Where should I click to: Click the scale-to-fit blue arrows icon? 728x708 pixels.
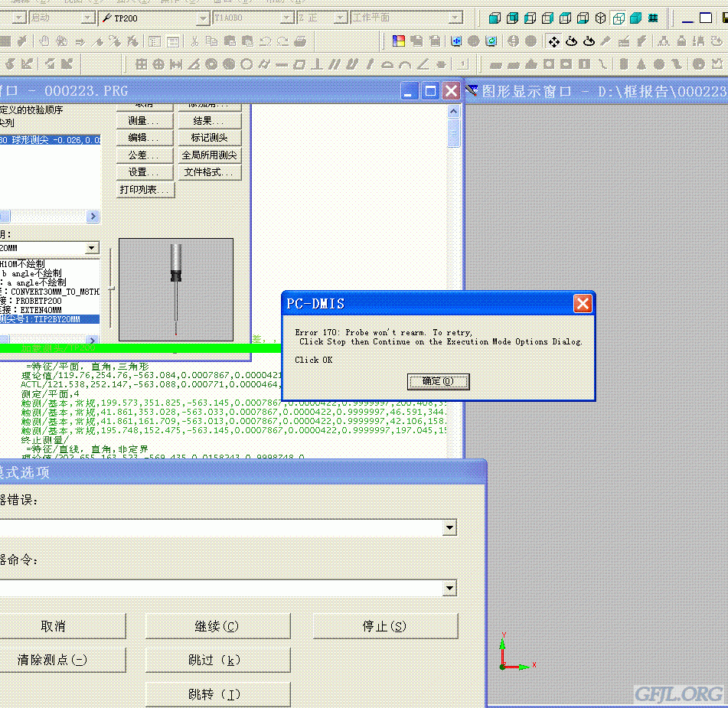coord(456,41)
